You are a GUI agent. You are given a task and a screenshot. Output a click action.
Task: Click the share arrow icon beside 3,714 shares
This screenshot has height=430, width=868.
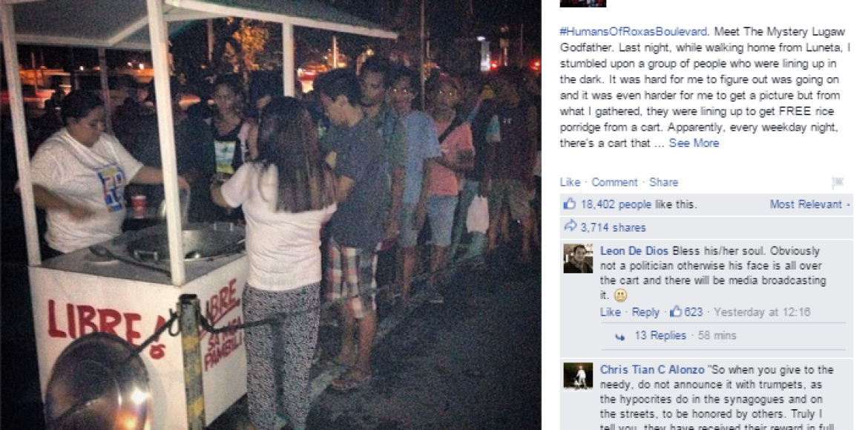point(570,226)
